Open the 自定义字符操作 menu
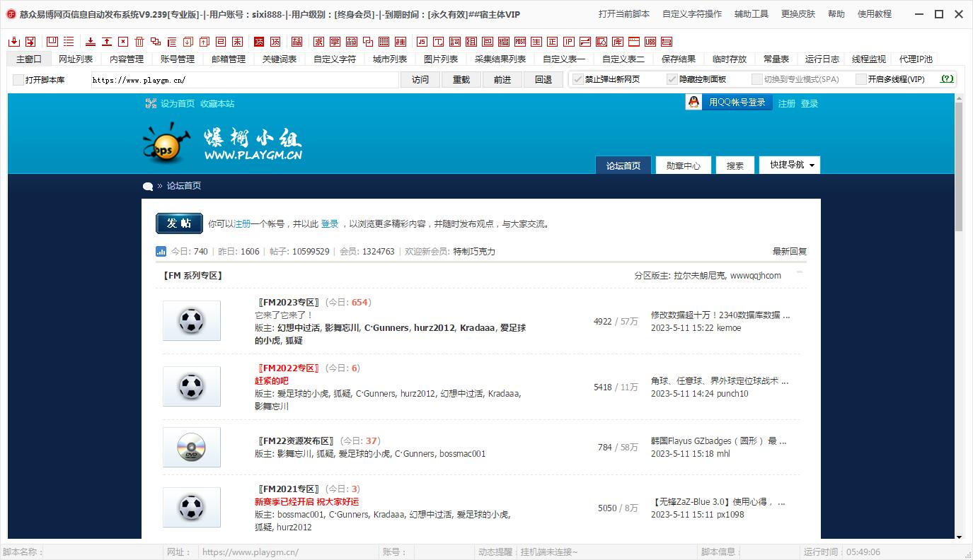The height and width of the screenshot is (560, 973). point(692,14)
